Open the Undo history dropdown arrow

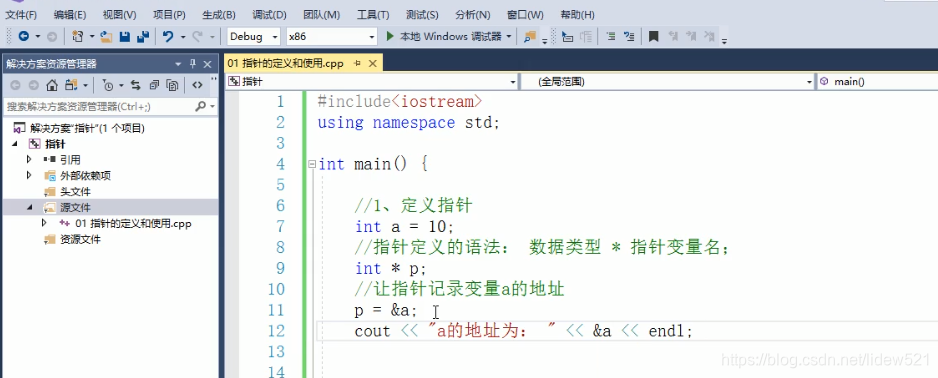182,36
